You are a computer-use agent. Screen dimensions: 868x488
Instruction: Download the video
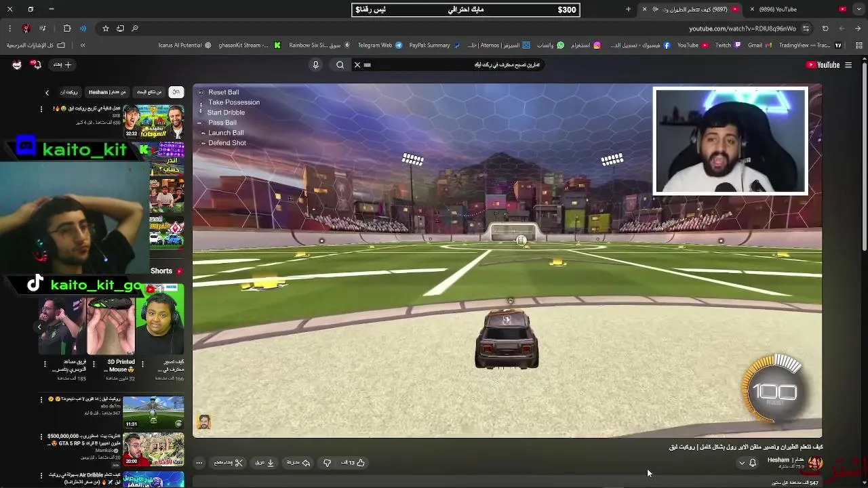click(264, 463)
